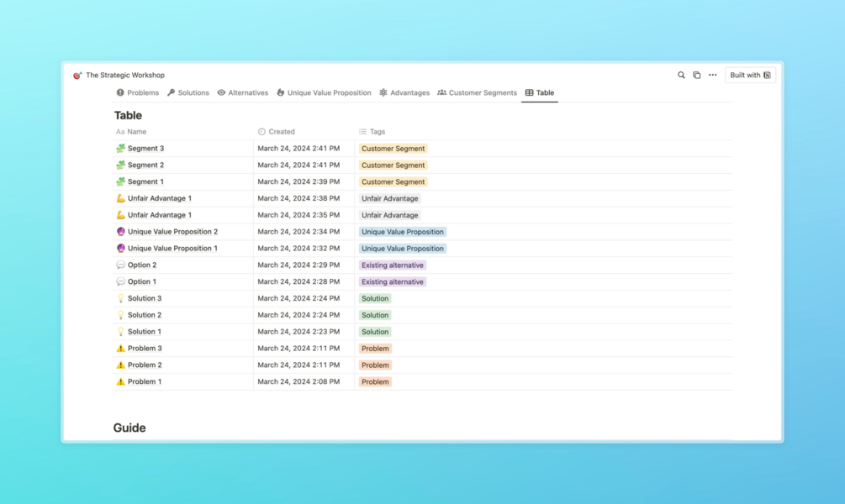The width and height of the screenshot is (845, 504).
Task: Click created date of Option 2, 2:29 PM
Action: tap(298, 265)
